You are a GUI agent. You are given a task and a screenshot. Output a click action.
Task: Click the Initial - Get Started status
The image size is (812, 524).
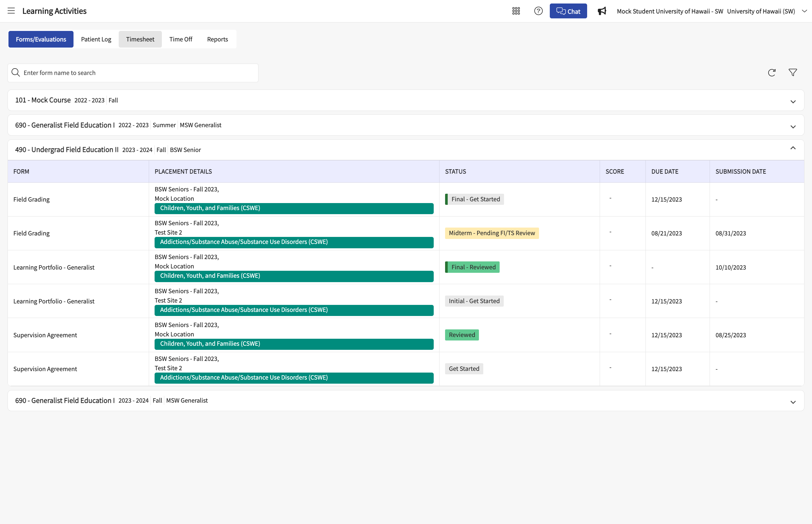(474, 301)
